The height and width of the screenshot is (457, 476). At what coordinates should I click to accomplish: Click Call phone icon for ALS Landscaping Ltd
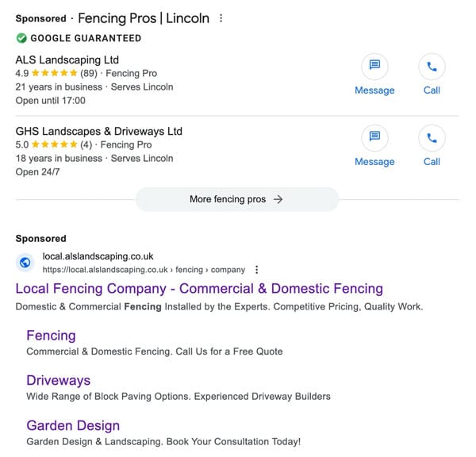coord(432,67)
